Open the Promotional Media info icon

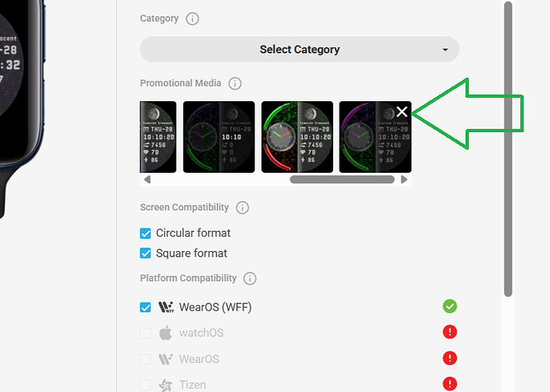tap(234, 84)
